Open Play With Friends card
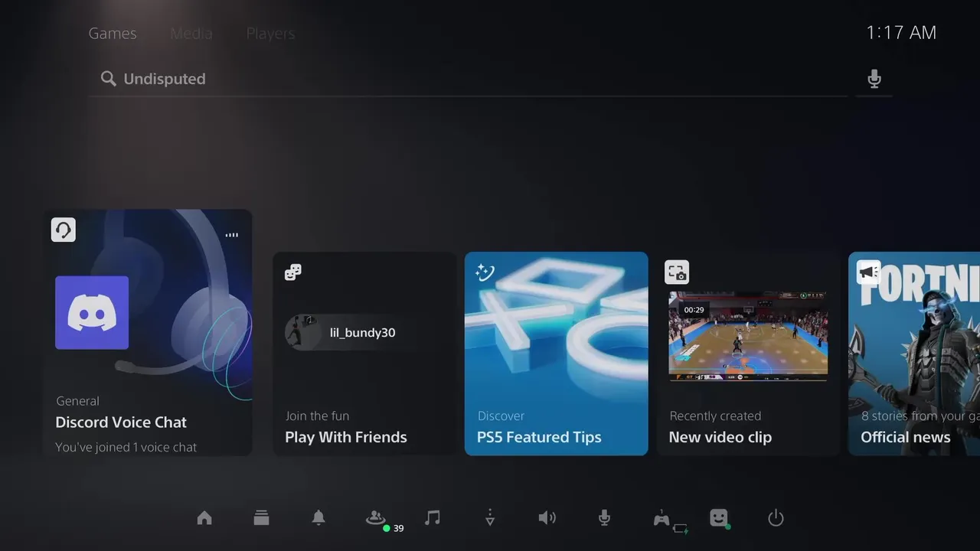The height and width of the screenshot is (551, 980). 364,354
